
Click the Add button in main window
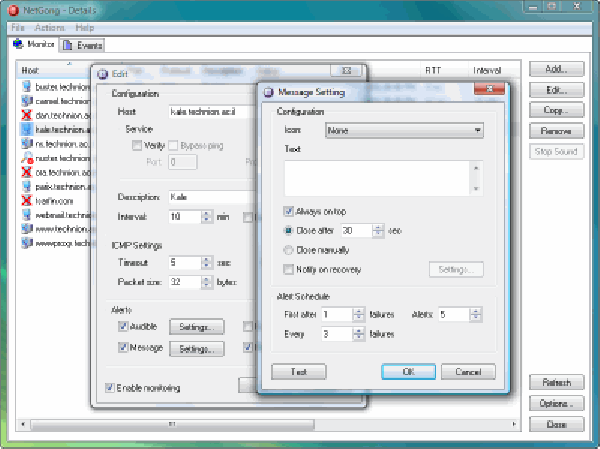tap(556, 69)
